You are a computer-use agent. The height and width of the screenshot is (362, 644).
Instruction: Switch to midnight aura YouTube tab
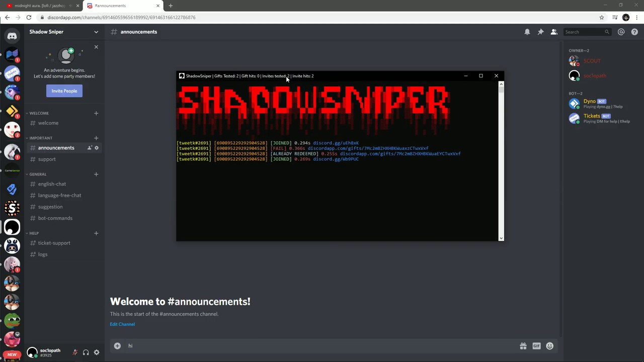(42, 6)
